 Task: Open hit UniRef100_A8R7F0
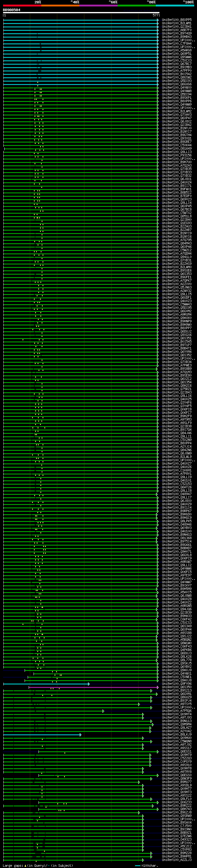click(177, 30)
